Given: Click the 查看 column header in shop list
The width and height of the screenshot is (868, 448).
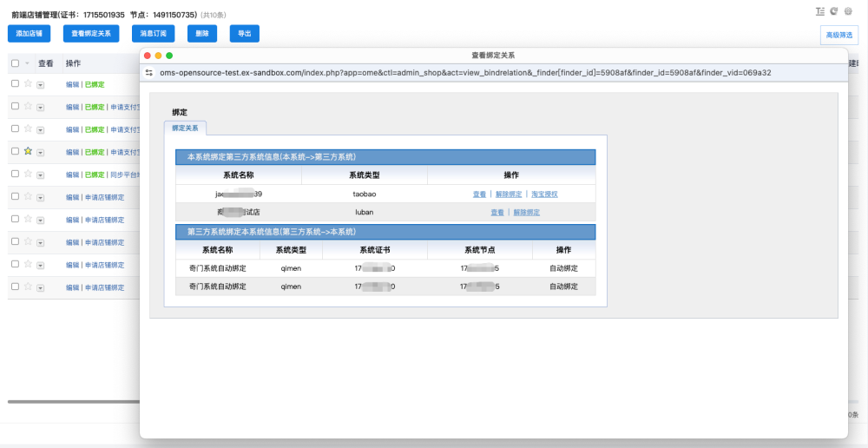Looking at the screenshot, I should coord(46,63).
